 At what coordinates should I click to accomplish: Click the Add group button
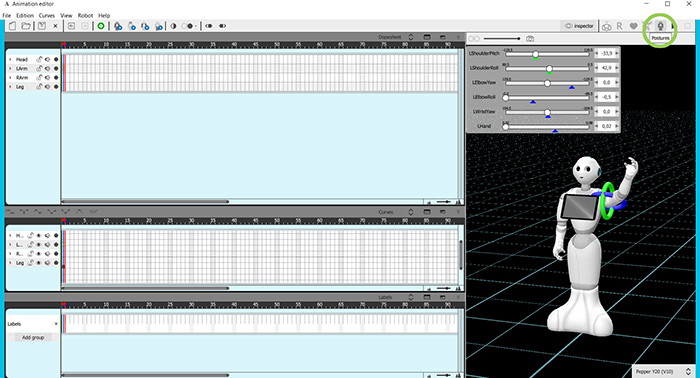point(33,338)
